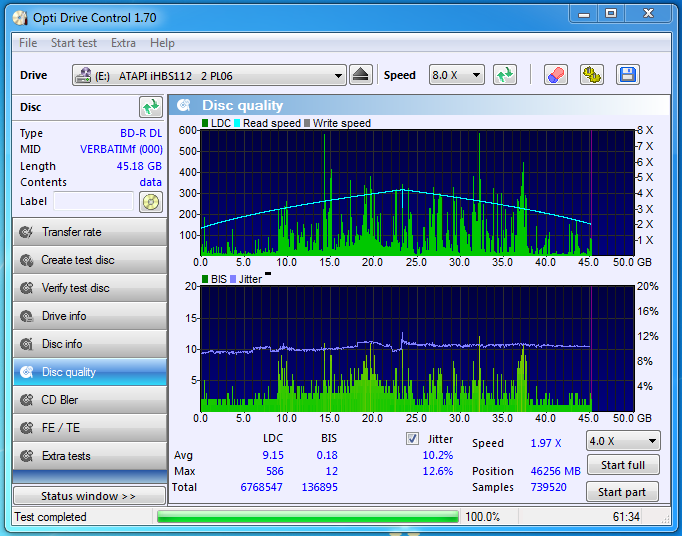Select the Disc quality view
This screenshot has height=536, width=682.
pyautogui.click(x=90, y=372)
